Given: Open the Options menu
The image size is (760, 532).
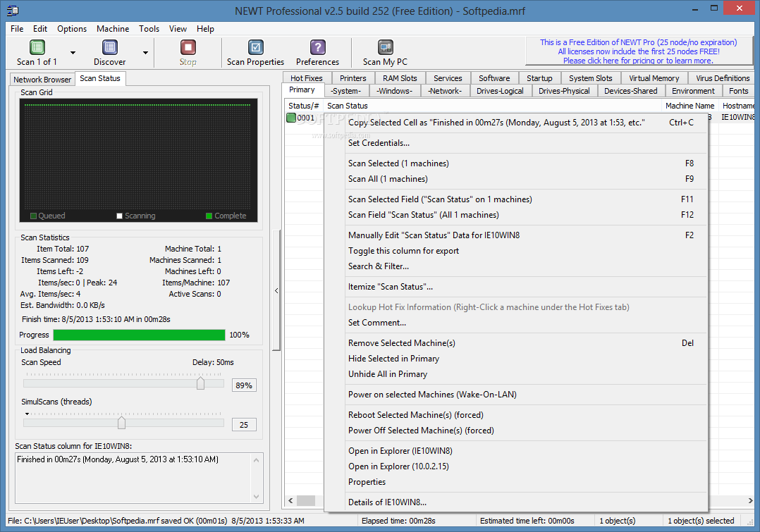Looking at the screenshot, I should (72, 29).
